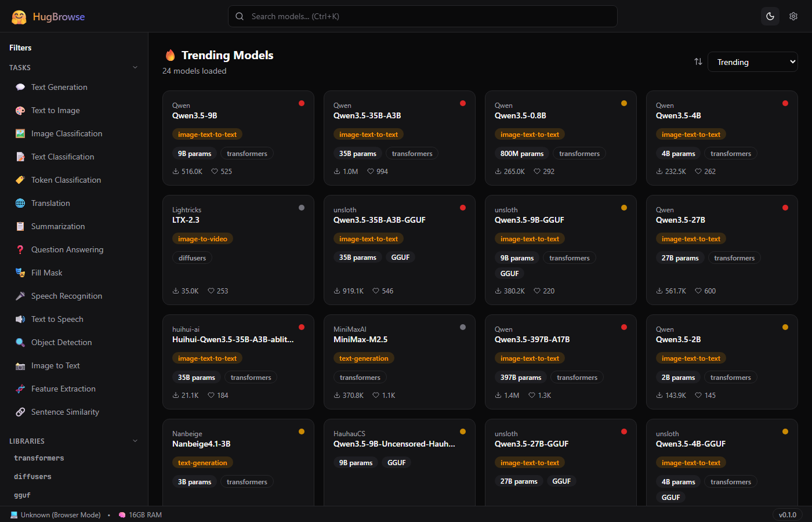The height and width of the screenshot is (522, 812).
Task: Toggle dark mode with the moon button
Action: (x=770, y=16)
